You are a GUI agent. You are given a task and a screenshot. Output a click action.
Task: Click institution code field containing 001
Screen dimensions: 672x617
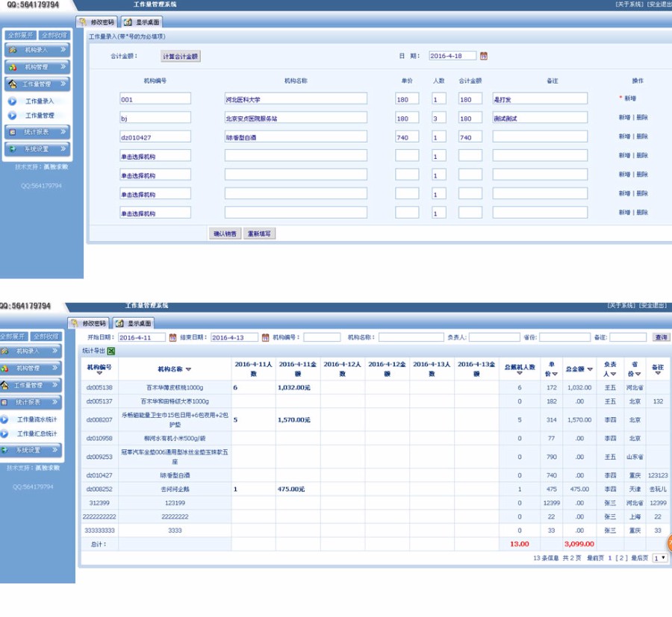[x=155, y=98]
